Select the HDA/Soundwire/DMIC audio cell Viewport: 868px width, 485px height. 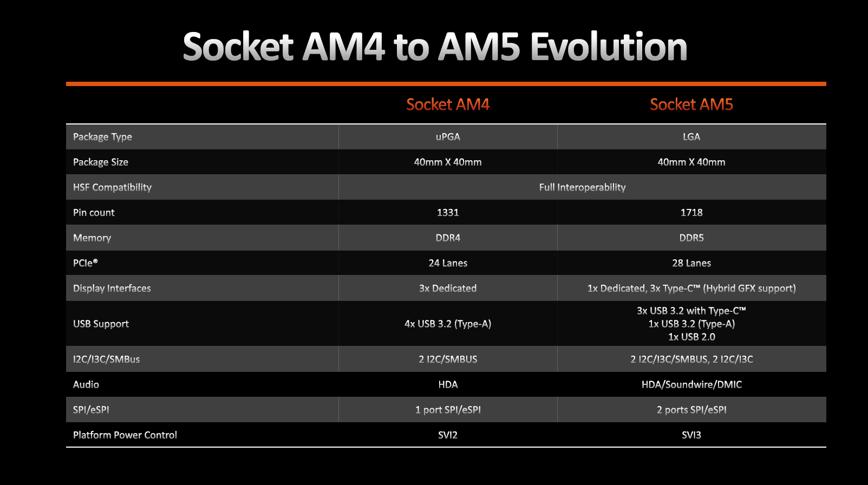pyautogui.click(x=691, y=384)
